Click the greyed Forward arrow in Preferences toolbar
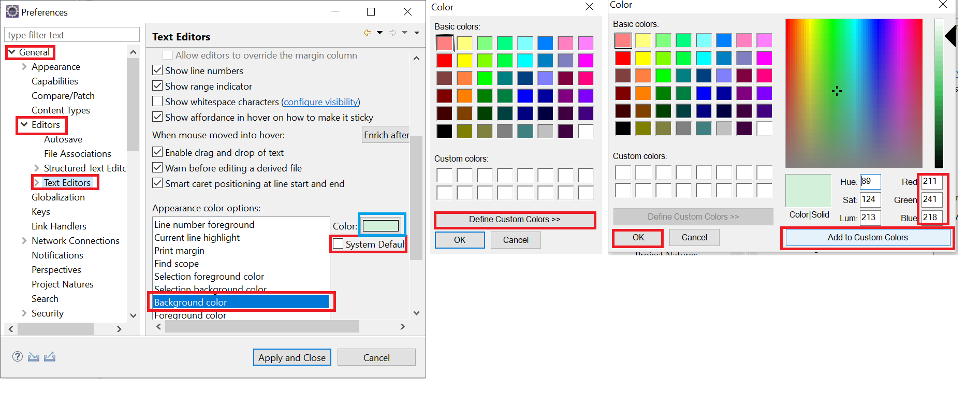 [x=392, y=33]
